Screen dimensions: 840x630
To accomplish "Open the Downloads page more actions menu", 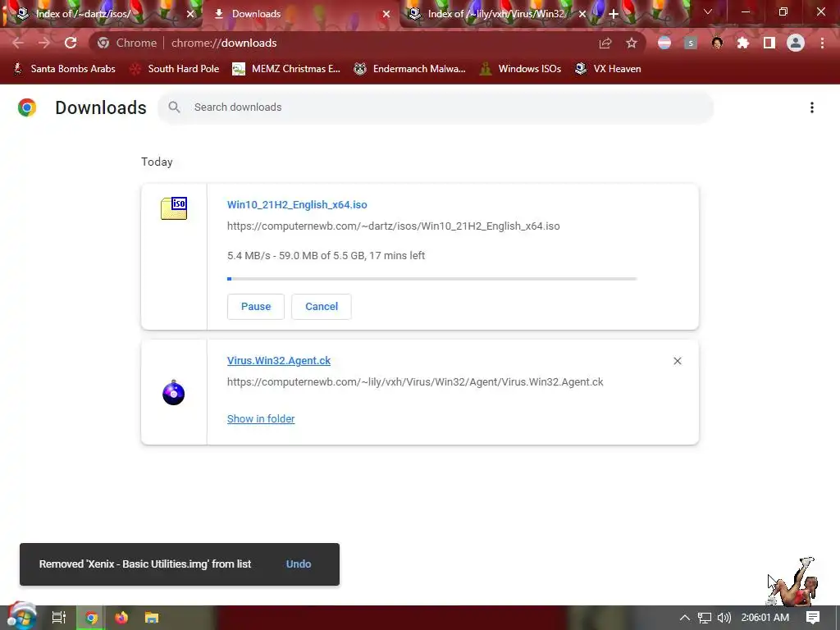I will coord(812,107).
